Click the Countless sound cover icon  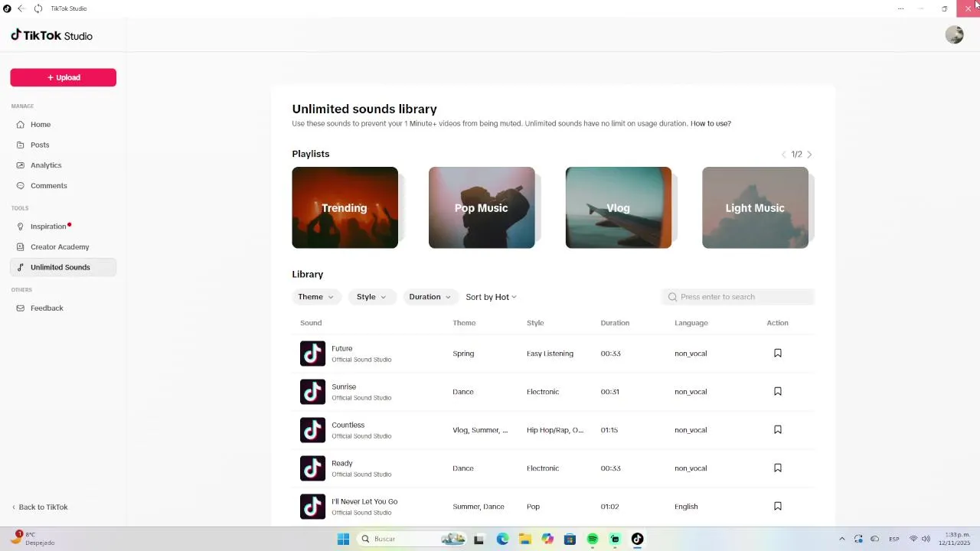click(312, 430)
